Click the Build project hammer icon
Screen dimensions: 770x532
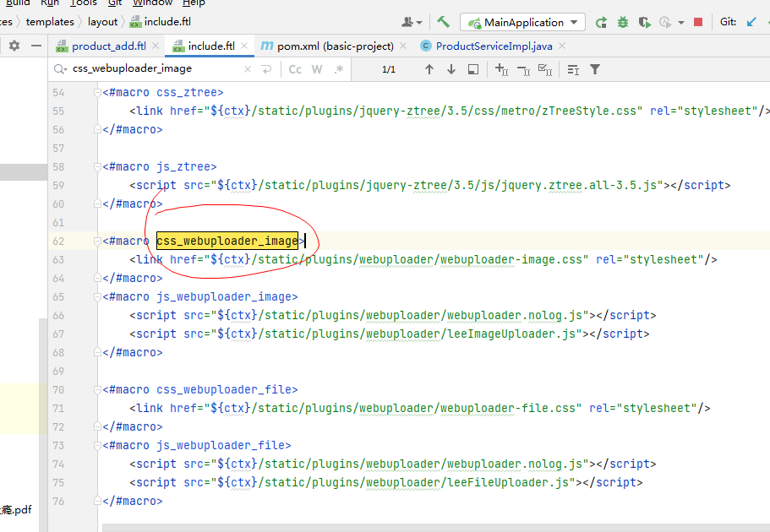point(444,22)
